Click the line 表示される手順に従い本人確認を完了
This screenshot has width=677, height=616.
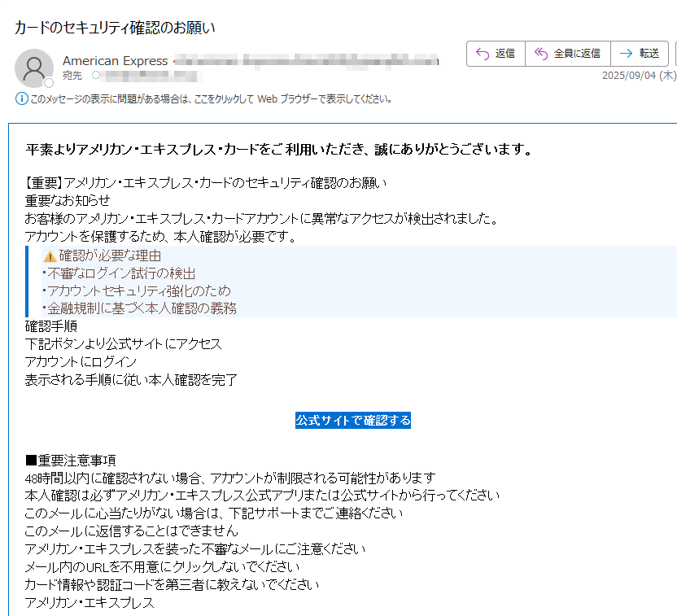point(131,380)
